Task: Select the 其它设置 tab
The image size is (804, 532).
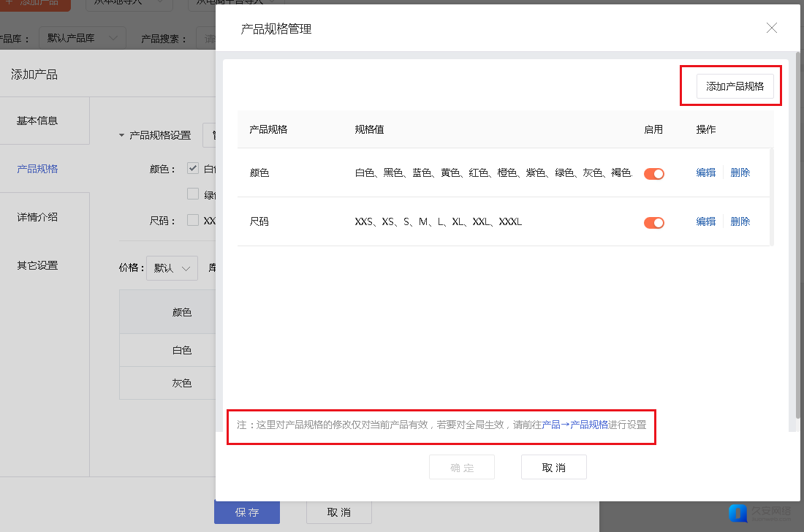Action: (x=37, y=265)
